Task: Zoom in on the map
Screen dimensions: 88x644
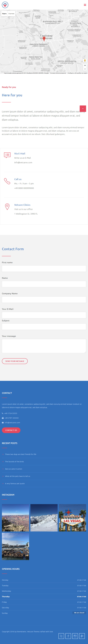Action: [x=85, y=65]
